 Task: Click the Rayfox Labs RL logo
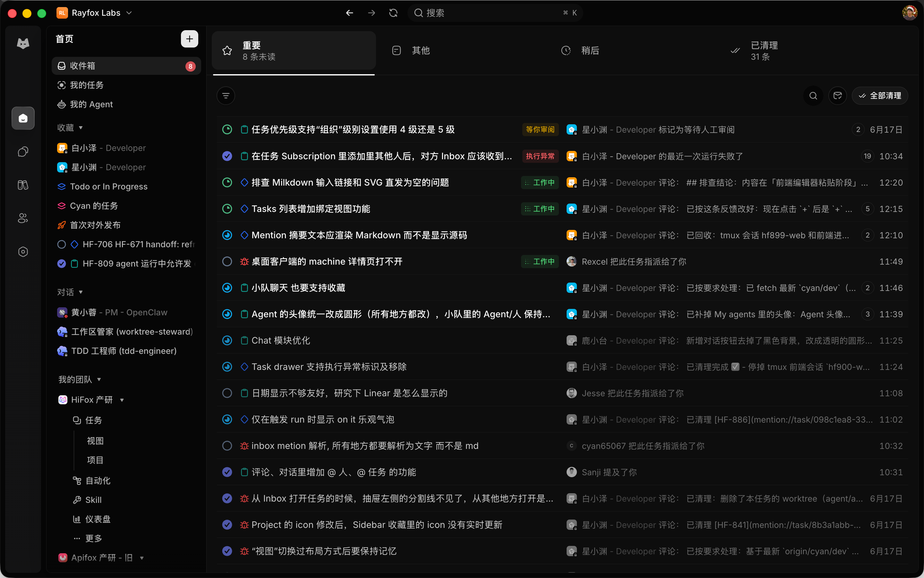click(x=62, y=13)
